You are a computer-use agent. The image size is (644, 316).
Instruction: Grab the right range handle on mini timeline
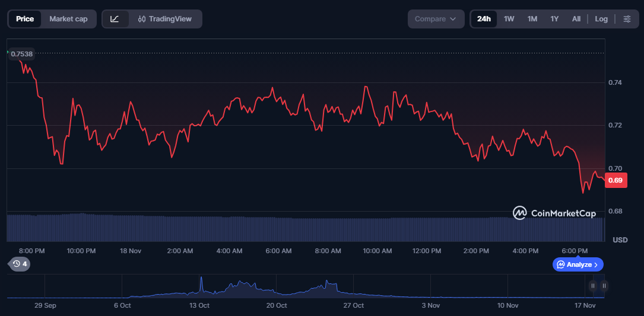tap(604, 286)
